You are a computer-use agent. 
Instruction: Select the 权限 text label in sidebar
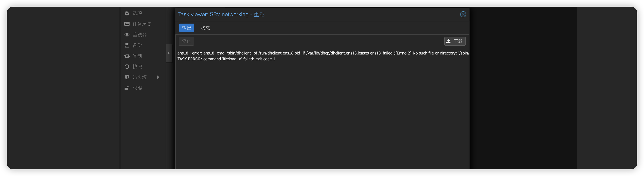point(137,88)
